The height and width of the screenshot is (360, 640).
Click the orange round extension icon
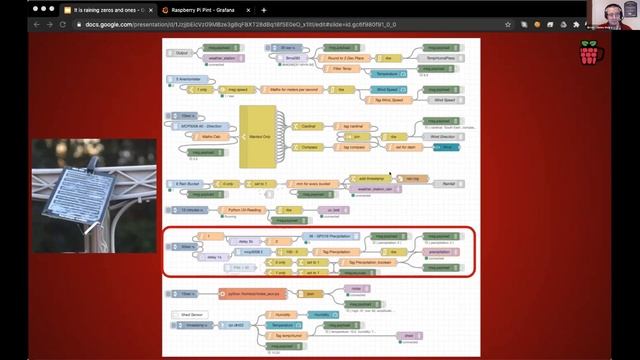click(x=537, y=24)
